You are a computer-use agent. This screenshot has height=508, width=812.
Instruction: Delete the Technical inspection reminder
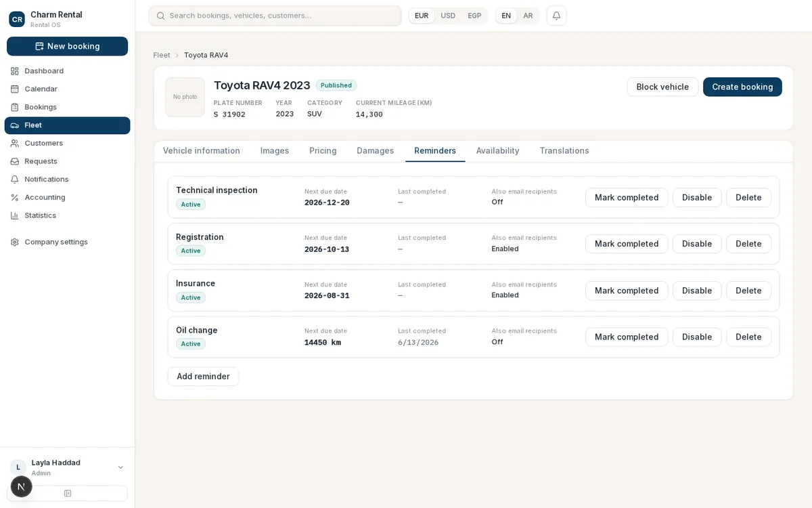tap(748, 198)
